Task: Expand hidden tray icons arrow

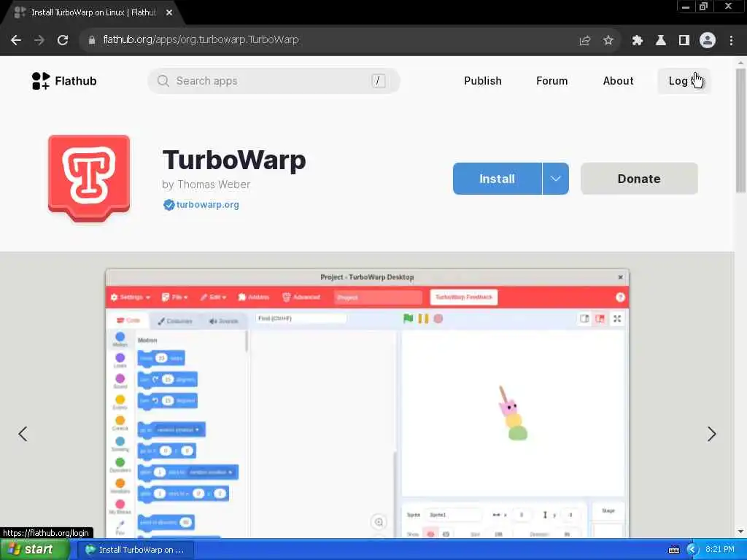Action: click(x=692, y=550)
